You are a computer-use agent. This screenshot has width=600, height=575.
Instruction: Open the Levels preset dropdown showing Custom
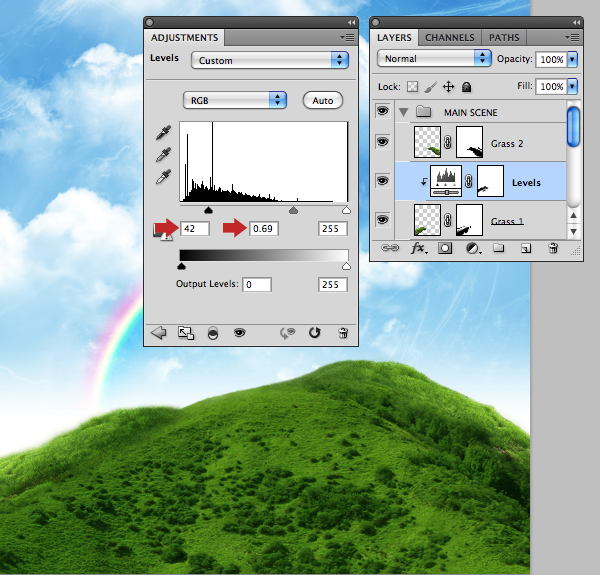(270, 60)
